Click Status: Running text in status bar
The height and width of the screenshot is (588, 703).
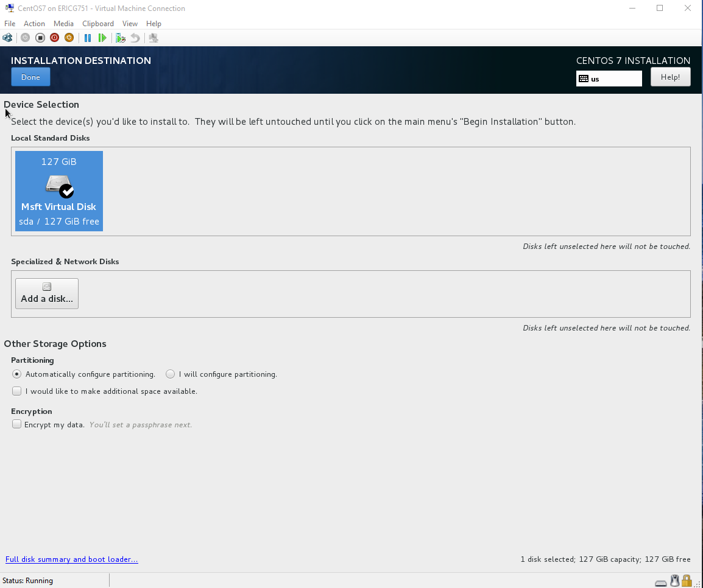tap(28, 581)
